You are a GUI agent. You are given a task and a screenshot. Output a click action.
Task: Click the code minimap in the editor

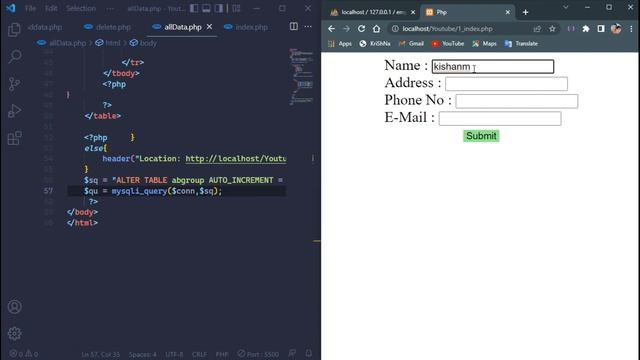301,77
